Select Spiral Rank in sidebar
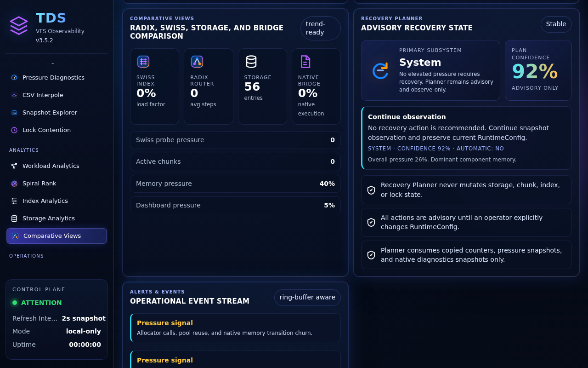The image size is (588, 368). 57,184
